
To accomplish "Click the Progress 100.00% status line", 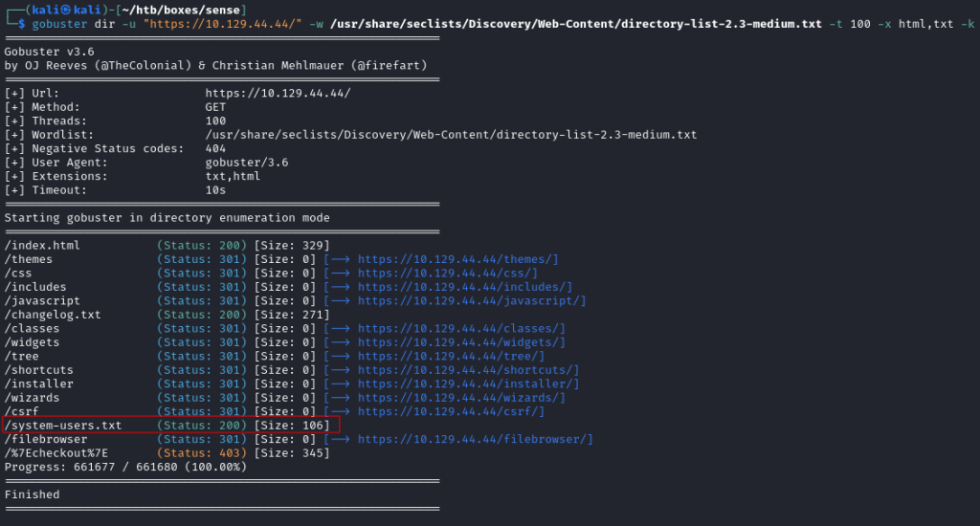I will (x=125, y=467).
